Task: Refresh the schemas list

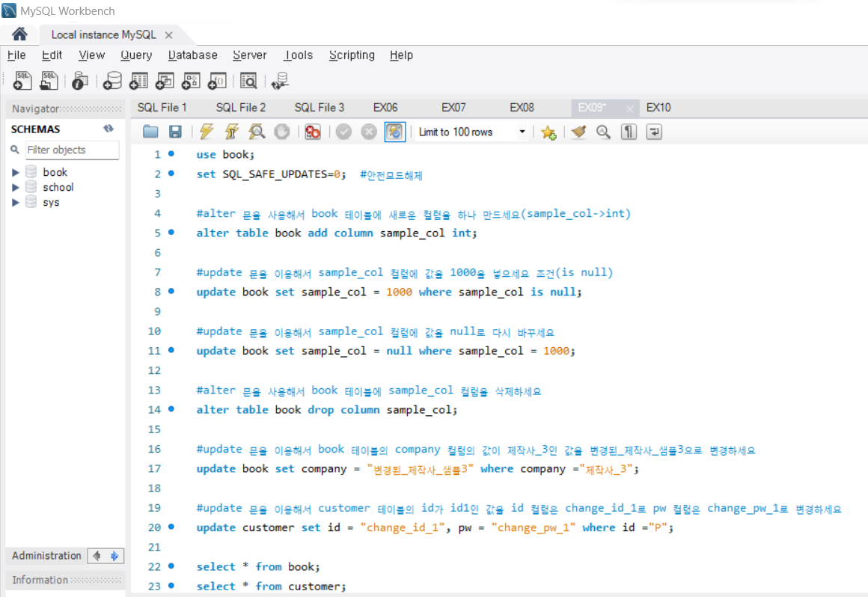Action: (109, 129)
